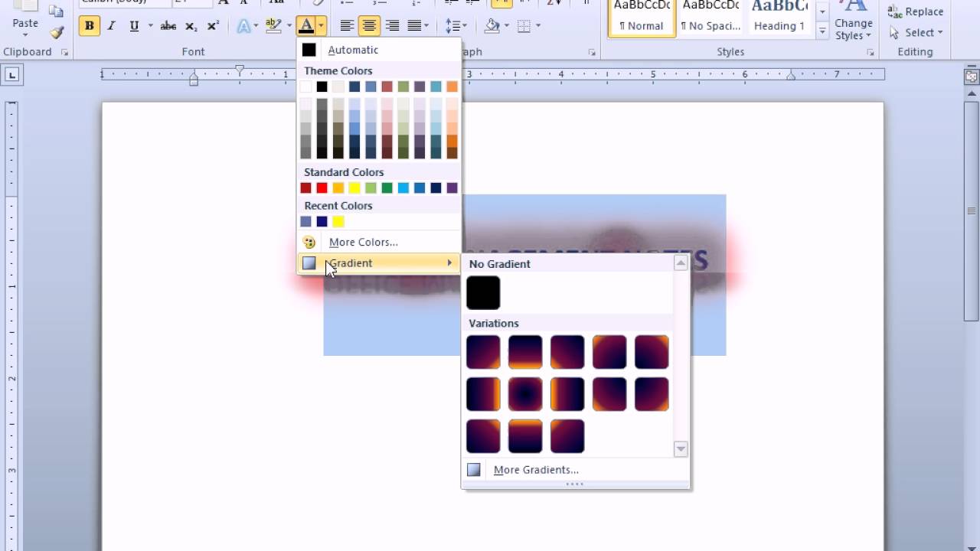
Task: Pick the Dark Red standard color
Action: click(x=306, y=188)
